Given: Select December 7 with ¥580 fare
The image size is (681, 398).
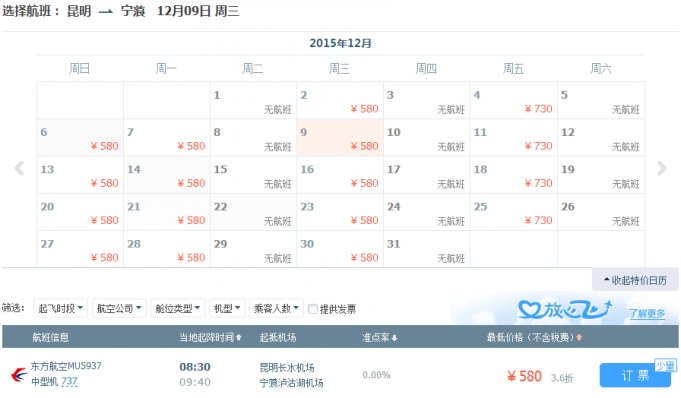Looking at the screenshot, I should (x=167, y=138).
